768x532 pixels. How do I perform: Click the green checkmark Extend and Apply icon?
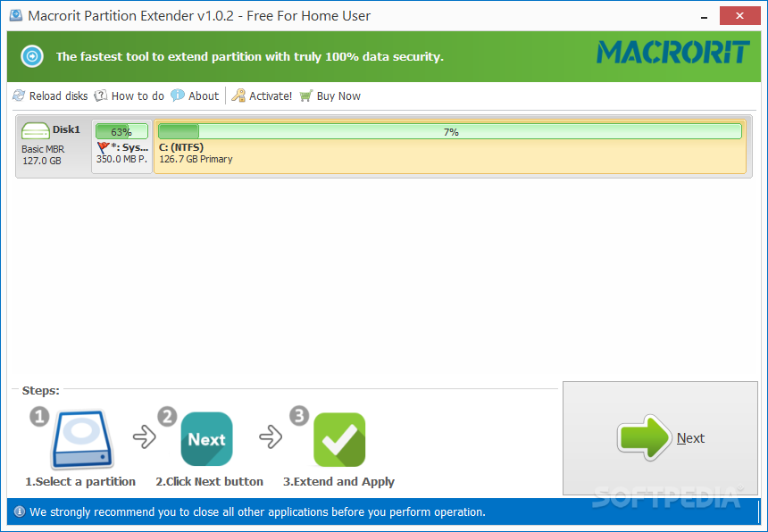pos(339,439)
